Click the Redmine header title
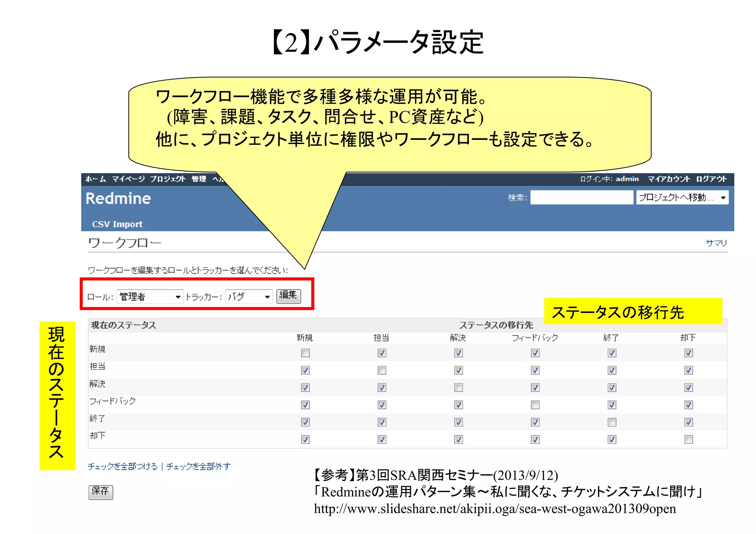 click(x=118, y=199)
